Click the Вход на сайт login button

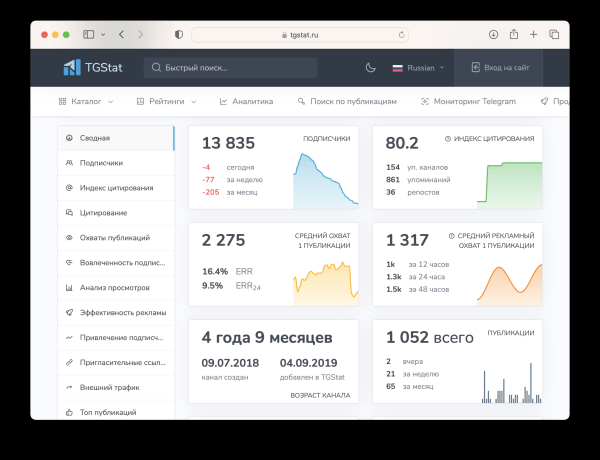tap(506, 68)
